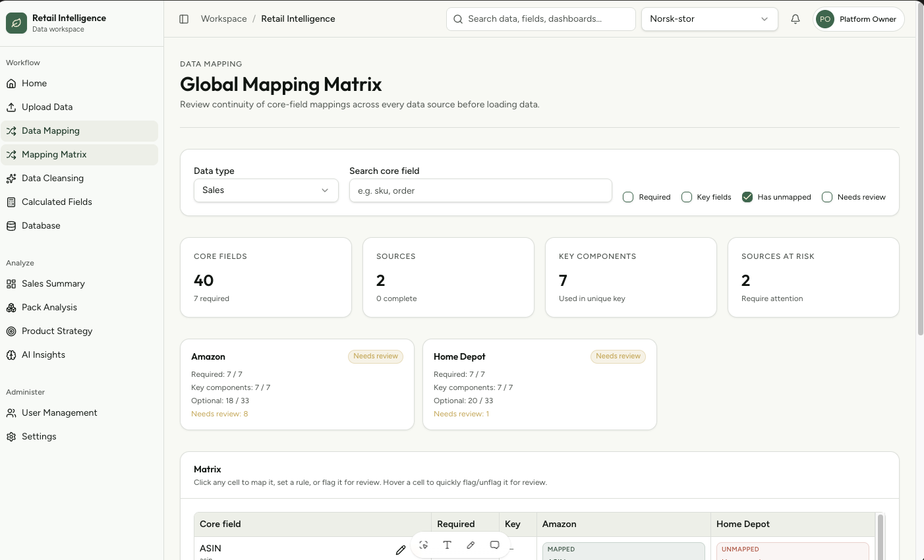Select the pen tool in floating toolbar
Viewport: 924px width, 560px height.
click(471, 545)
